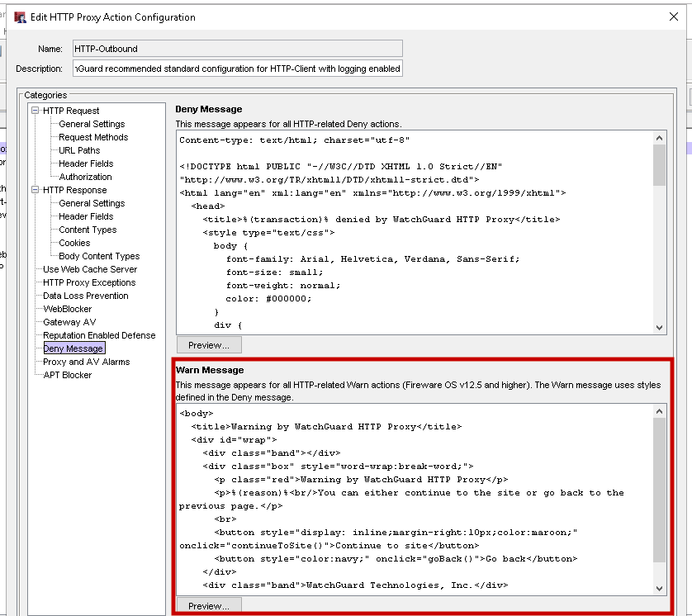Select the APT Blocker category
Image resolution: width=692 pixels, height=616 pixels.
[68, 375]
